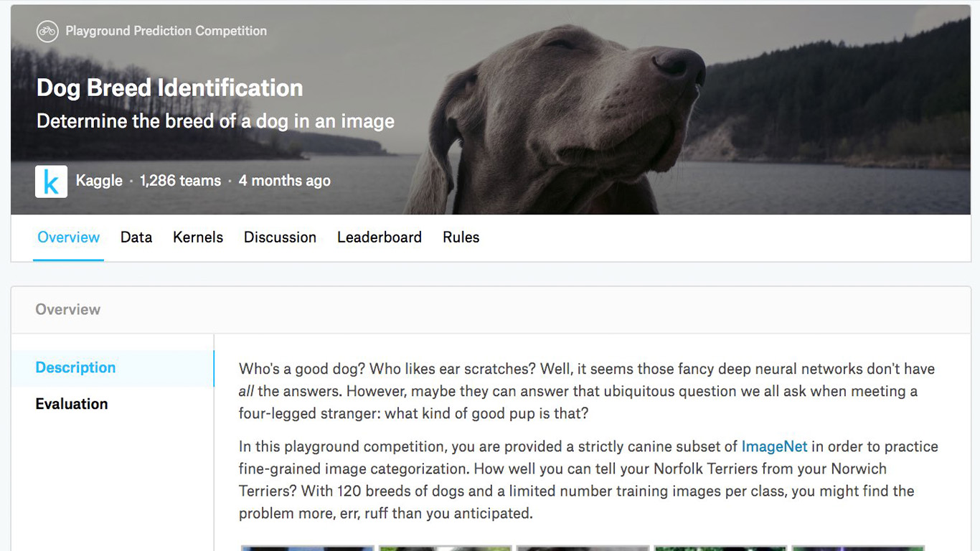980x551 pixels.
Task: Show the Evaluation section in sidebar
Action: 72,404
